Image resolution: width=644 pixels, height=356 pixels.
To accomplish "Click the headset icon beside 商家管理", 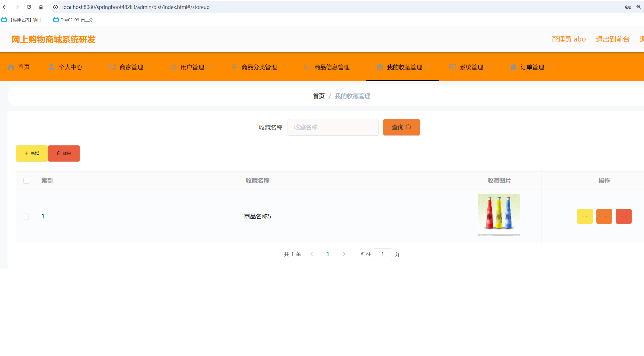I will tap(112, 67).
